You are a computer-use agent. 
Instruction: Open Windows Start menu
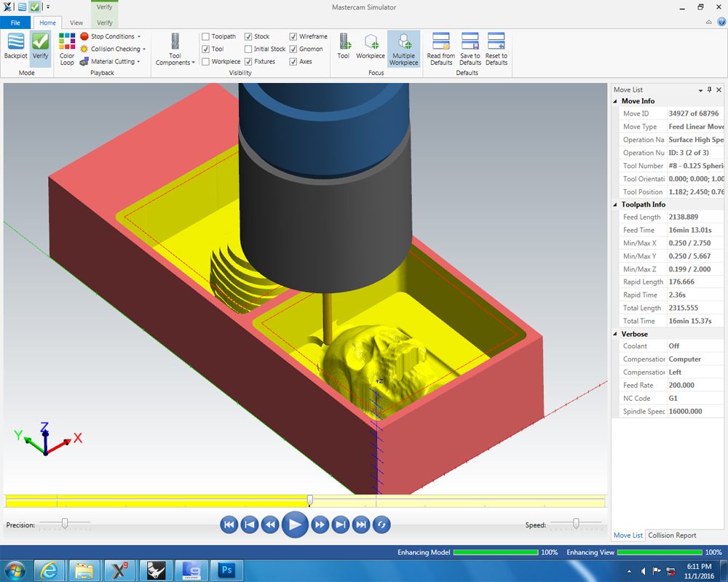pos(15,571)
